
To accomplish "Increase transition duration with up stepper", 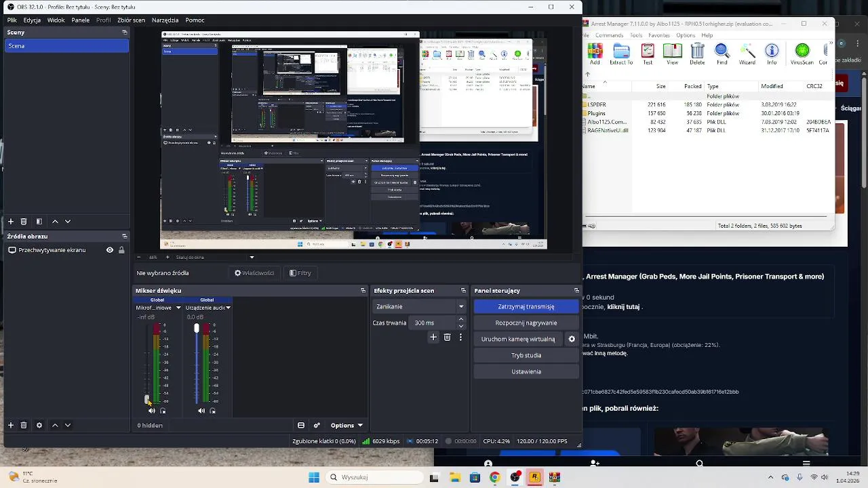I will pyautogui.click(x=461, y=320).
